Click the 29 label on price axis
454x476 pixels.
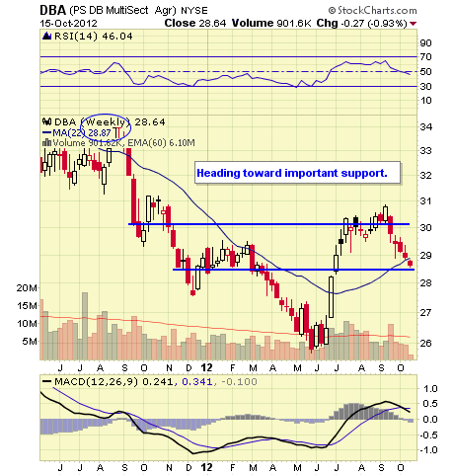point(425,255)
